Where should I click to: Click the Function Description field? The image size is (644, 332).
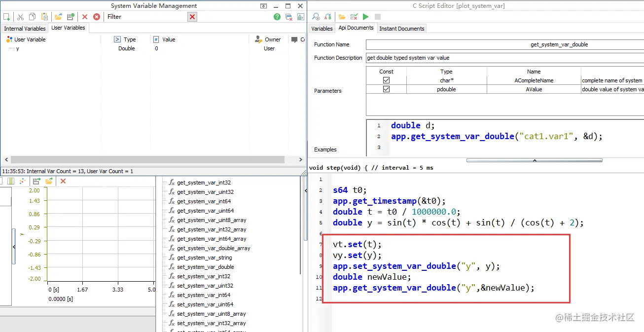click(x=505, y=58)
